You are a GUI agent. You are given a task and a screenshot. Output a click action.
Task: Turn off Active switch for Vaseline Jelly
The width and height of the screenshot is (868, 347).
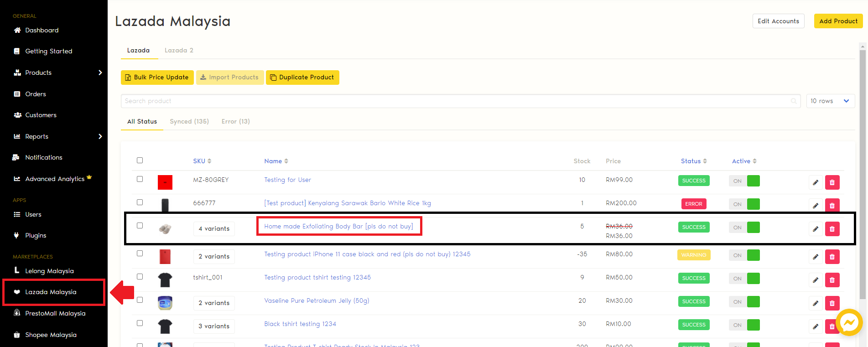click(744, 302)
